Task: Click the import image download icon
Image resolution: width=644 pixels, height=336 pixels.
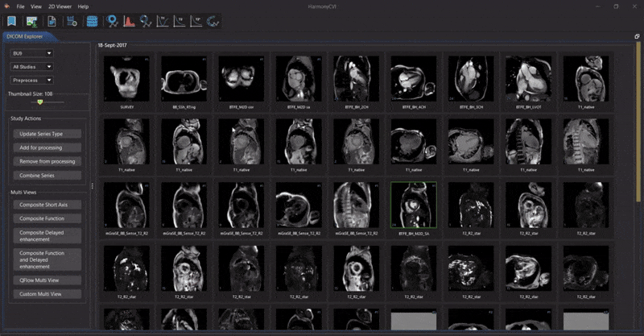Action: point(31,22)
